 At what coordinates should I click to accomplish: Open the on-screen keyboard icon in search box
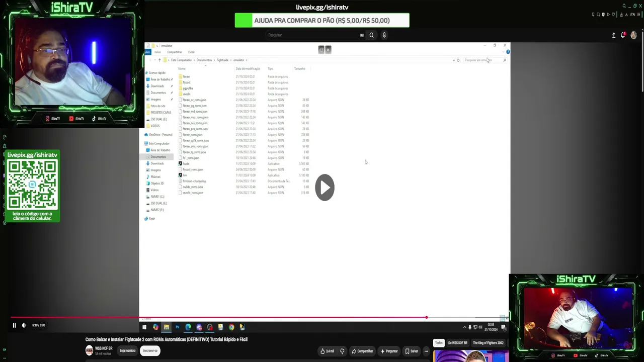pyautogui.click(x=362, y=35)
